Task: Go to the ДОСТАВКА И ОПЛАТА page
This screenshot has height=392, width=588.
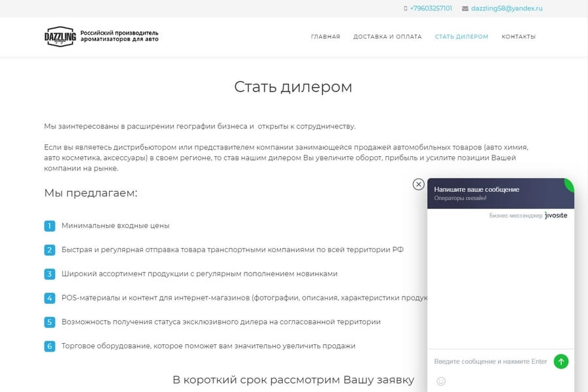Action: coord(387,37)
